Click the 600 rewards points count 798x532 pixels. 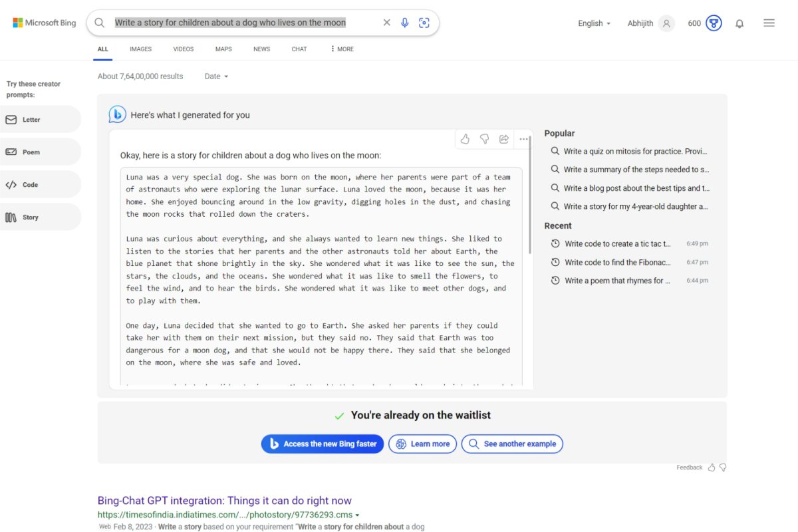click(x=694, y=23)
